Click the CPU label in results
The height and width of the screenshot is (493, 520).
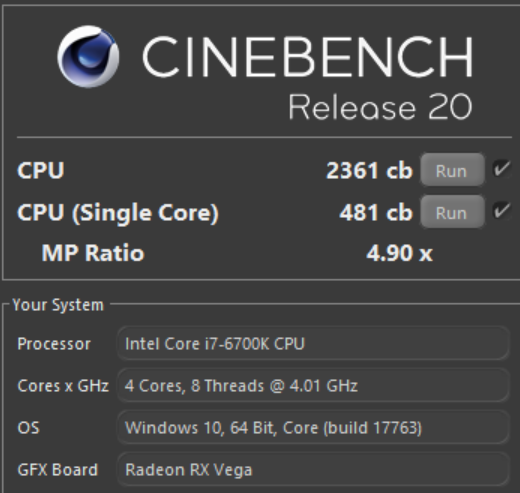click(41, 170)
